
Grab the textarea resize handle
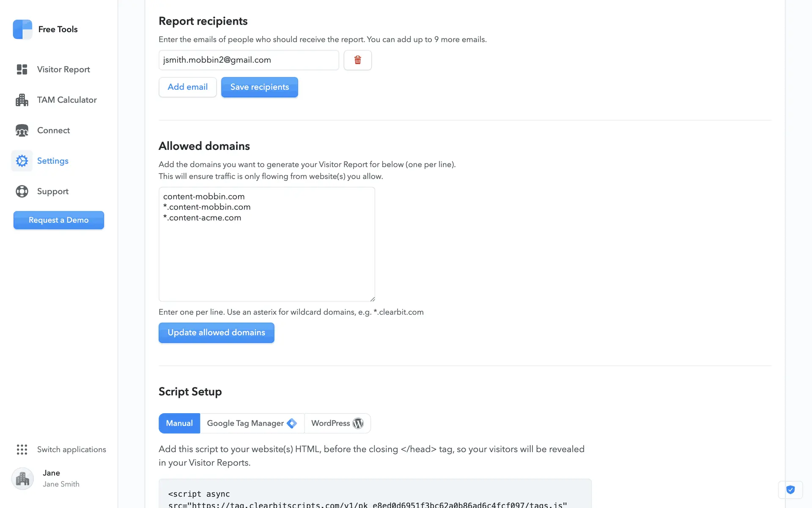(372, 299)
